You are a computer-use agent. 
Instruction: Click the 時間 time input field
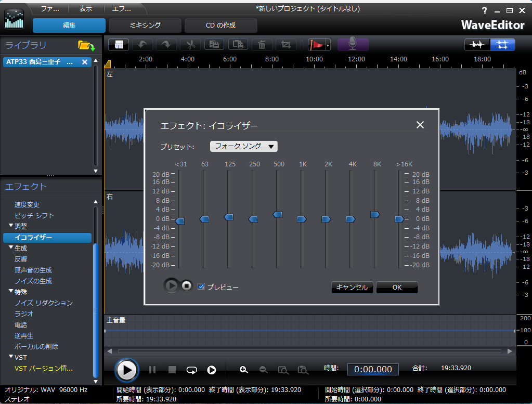[x=373, y=369]
